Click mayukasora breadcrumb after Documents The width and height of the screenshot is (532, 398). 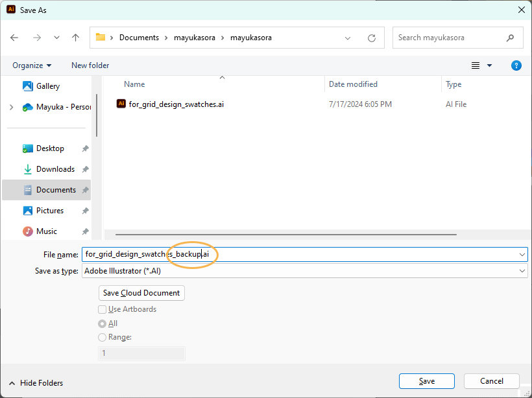[x=193, y=38]
